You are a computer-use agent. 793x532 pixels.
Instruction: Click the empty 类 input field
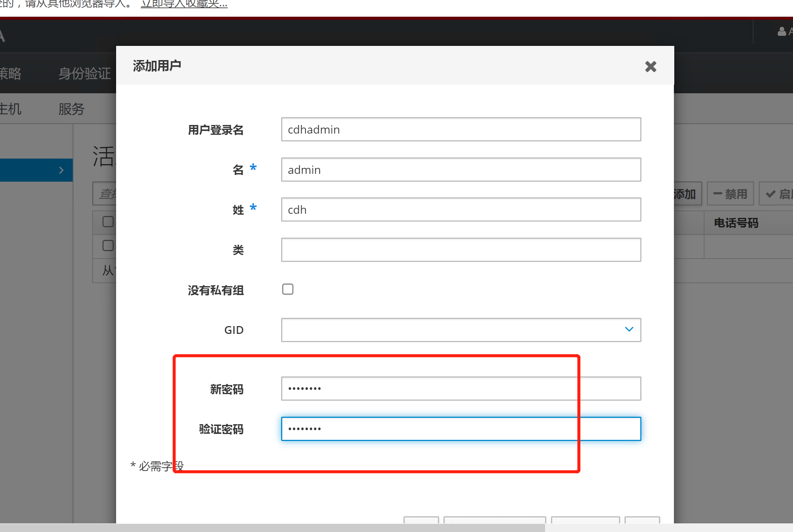[461, 250]
